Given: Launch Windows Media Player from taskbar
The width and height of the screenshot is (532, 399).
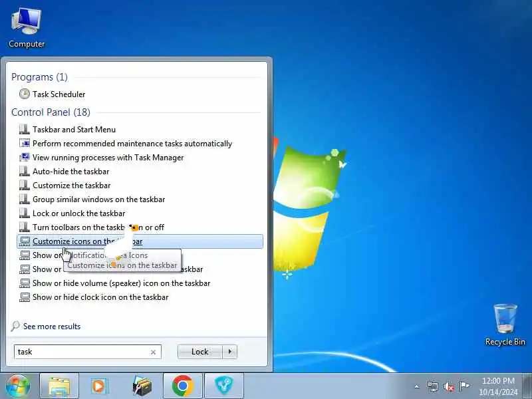Looking at the screenshot, I should [99, 386].
